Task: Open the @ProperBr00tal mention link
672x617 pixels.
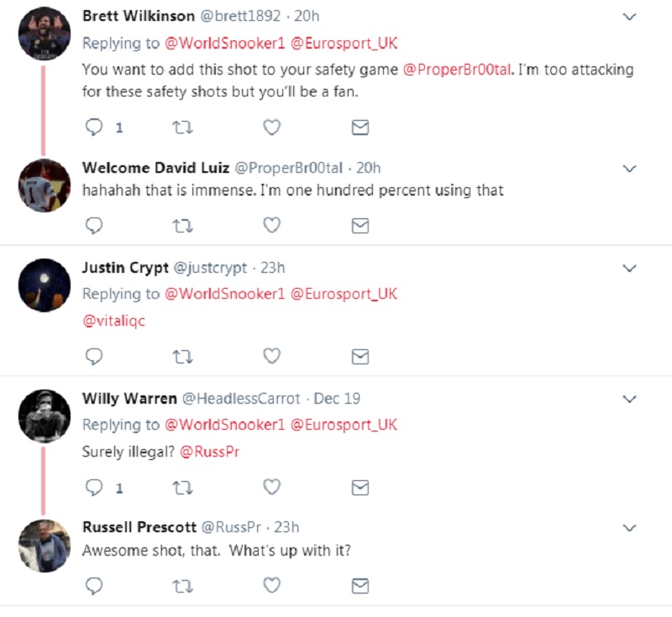Action: [x=459, y=69]
